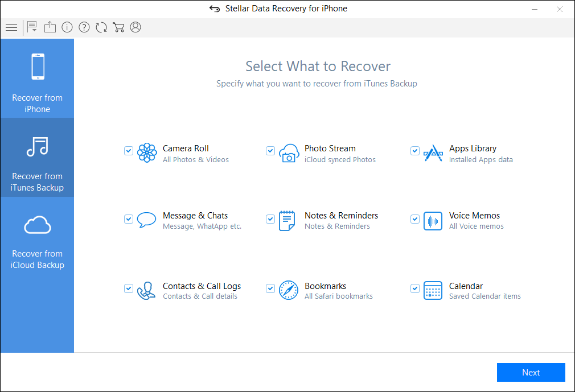Click the circular arrows update icon
Screen dimensions: 575x392
101,27
